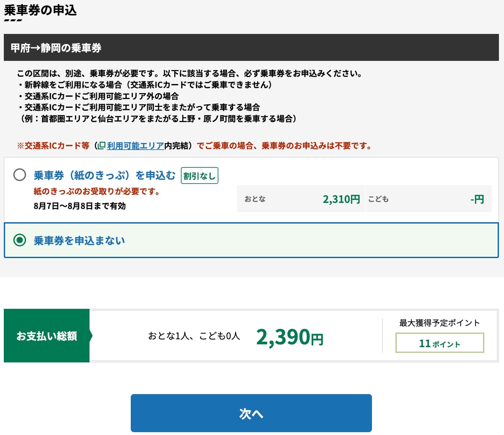Click the validity text 8月7日〜8月8日まで有効
The width and height of the screenshot is (504, 435).
pos(80,206)
